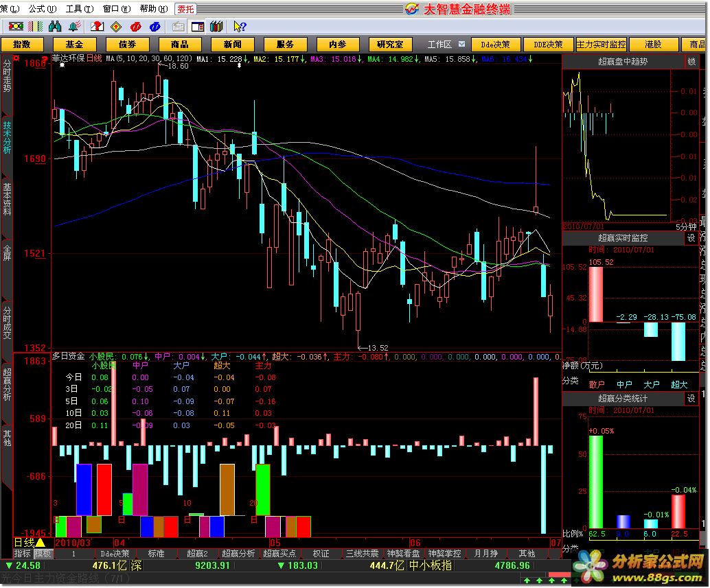
Task: Click the grey clipboard toolbar icon
Action: (178, 27)
